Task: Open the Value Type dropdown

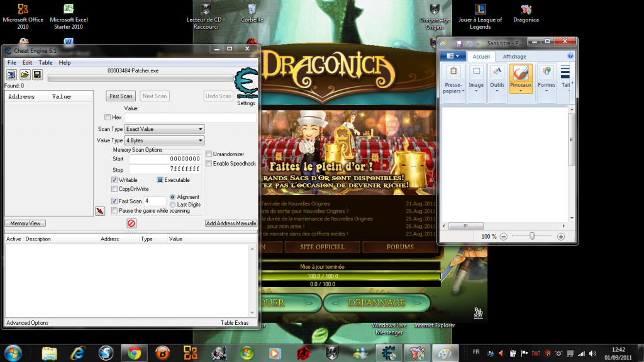Action: point(164,140)
